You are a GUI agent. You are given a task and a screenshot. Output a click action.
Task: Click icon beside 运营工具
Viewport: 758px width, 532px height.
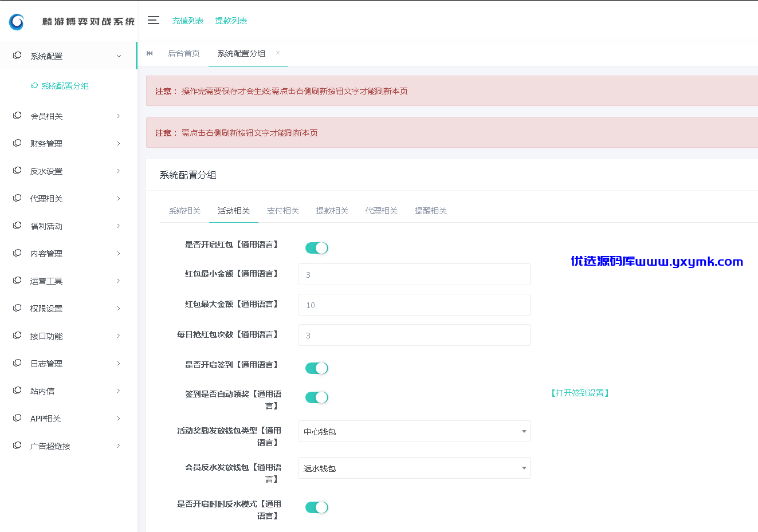(17, 281)
